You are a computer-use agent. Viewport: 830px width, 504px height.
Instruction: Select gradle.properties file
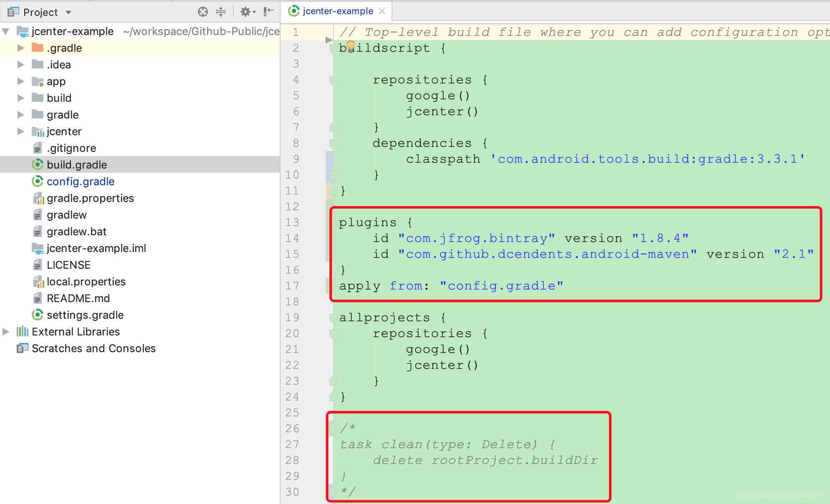[x=90, y=198]
